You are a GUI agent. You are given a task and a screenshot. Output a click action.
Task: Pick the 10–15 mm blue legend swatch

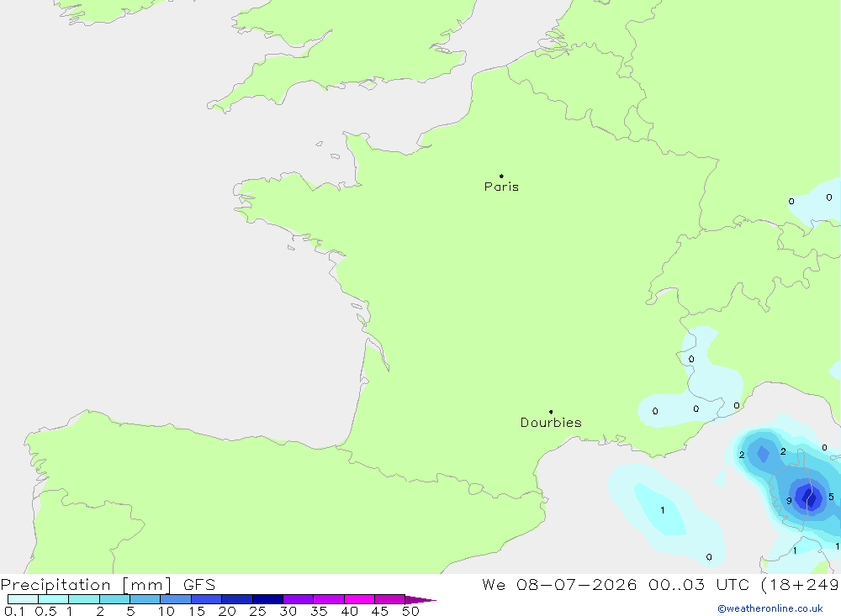[x=176, y=599]
